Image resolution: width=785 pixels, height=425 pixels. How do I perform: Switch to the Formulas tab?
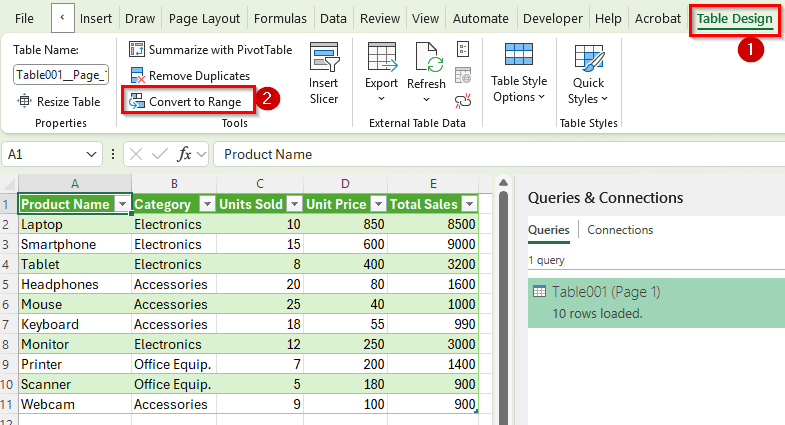280,19
